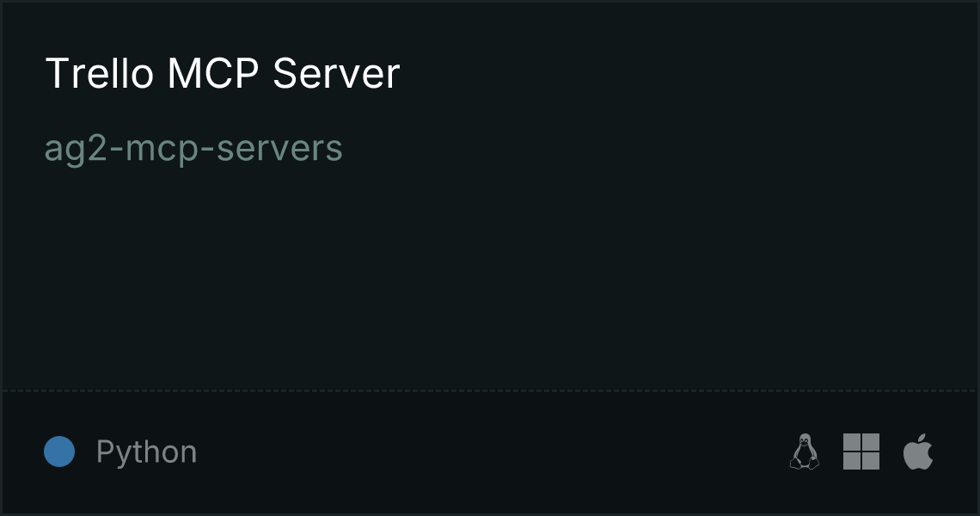Image resolution: width=980 pixels, height=516 pixels.
Task: Select the Python language label
Action: click(x=146, y=451)
